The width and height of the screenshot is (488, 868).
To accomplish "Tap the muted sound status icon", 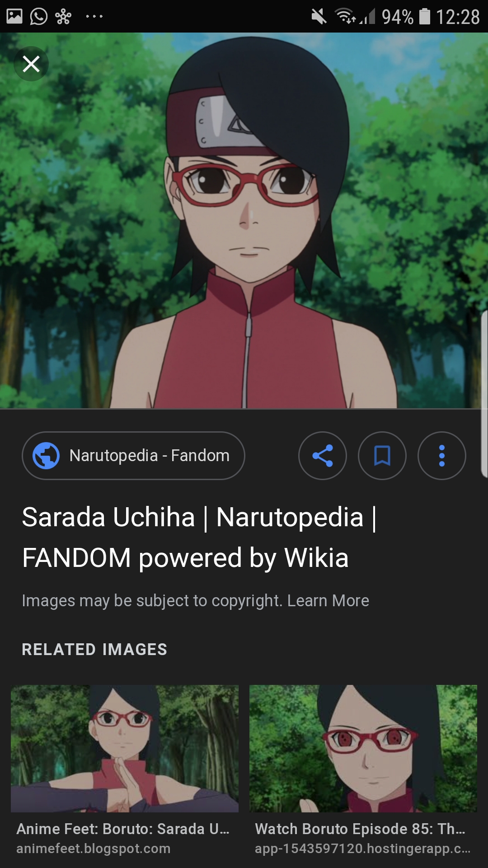I will (319, 17).
